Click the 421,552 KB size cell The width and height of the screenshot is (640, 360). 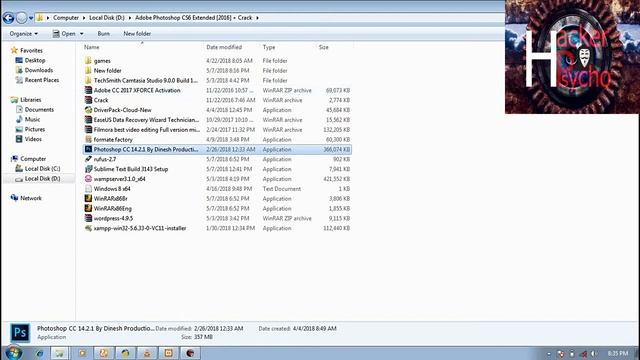tap(336, 179)
